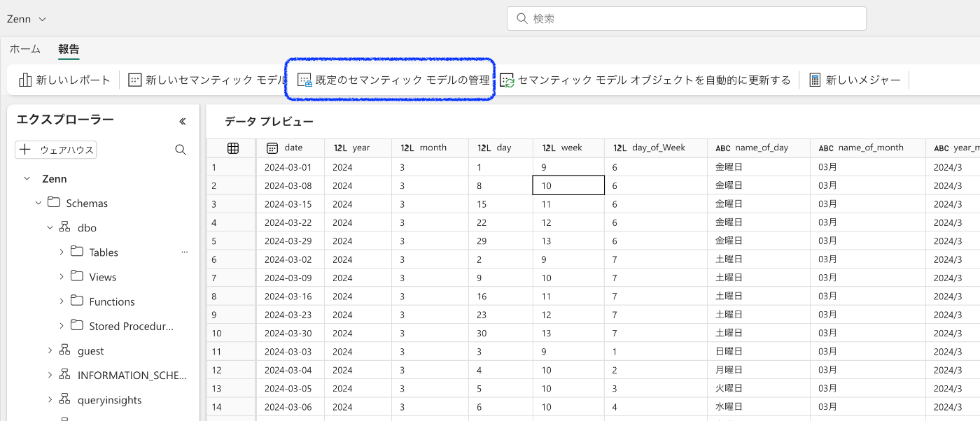980x421 pixels.
Task: Click the calendar icon on the date column header
Action: tap(272, 148)
